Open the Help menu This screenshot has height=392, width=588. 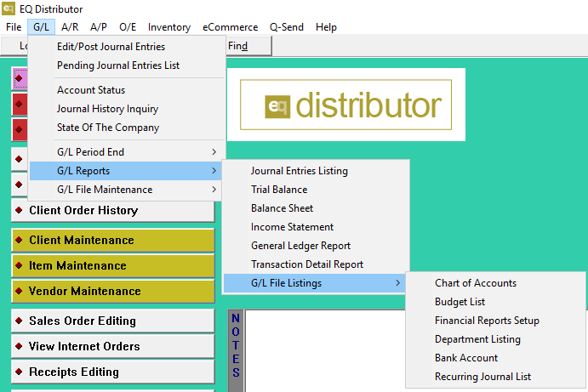tap(326, 27)
